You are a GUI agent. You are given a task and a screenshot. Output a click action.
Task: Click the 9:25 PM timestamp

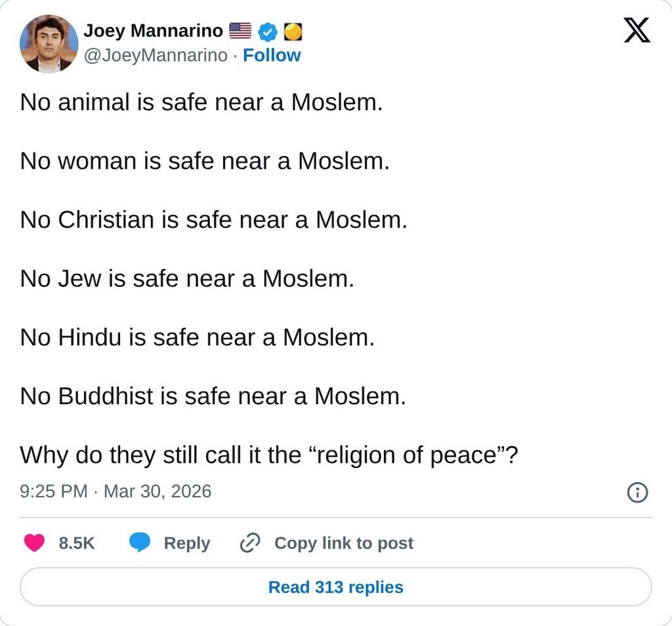pos(53,491)
